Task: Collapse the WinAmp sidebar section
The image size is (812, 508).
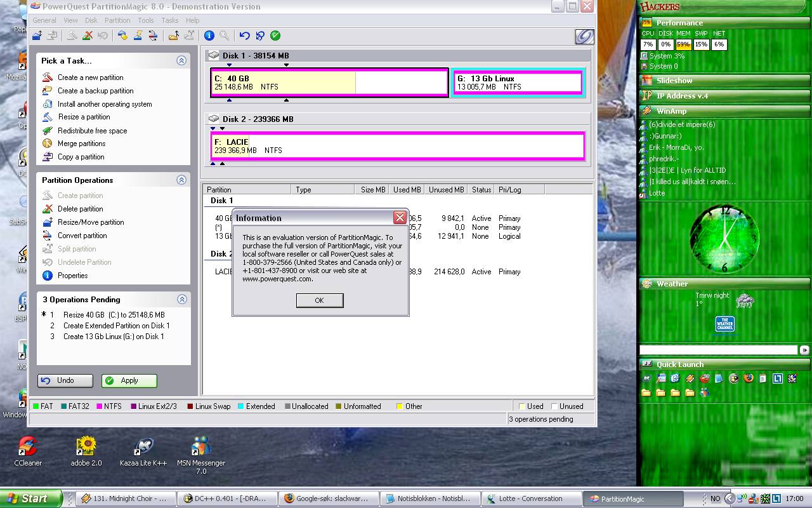Action: (x=724, y=111)
